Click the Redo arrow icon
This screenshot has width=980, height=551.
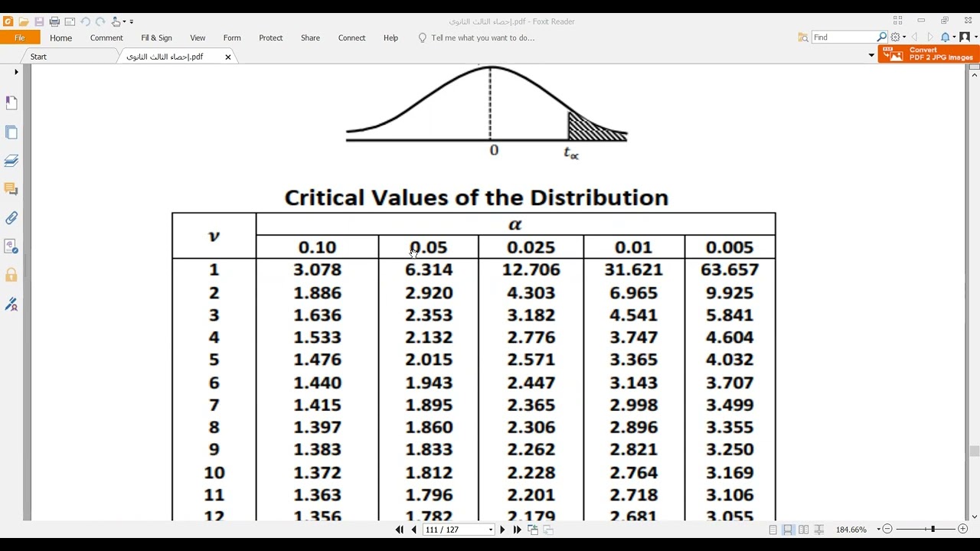point(100,21)
